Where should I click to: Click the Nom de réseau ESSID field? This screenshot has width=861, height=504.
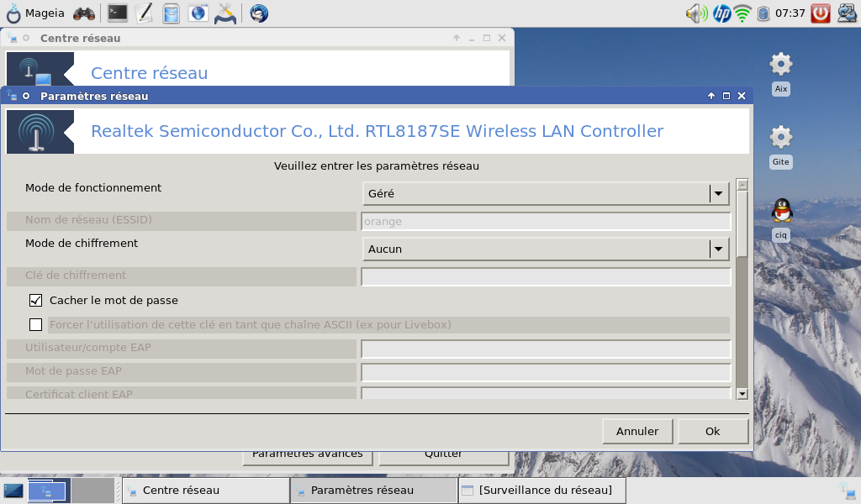coord(546,222)
